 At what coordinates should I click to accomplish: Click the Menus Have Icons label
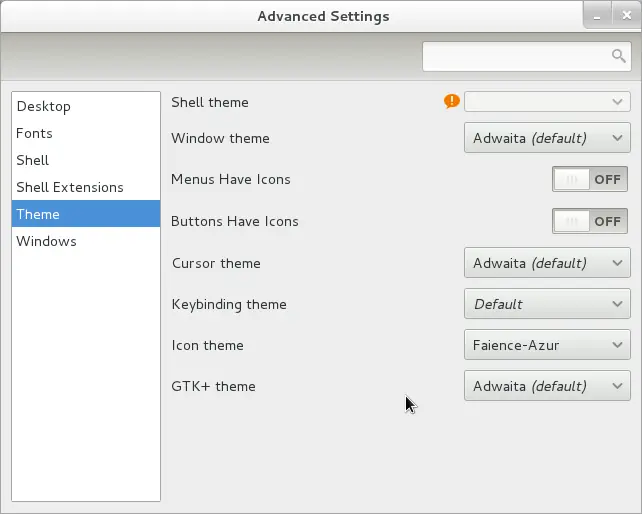pos(231,179)
